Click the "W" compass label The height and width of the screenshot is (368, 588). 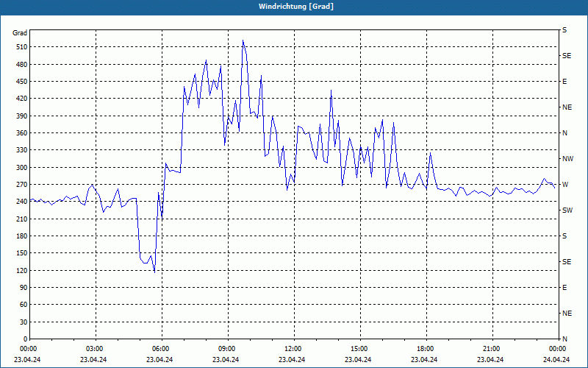coord(565,185)
